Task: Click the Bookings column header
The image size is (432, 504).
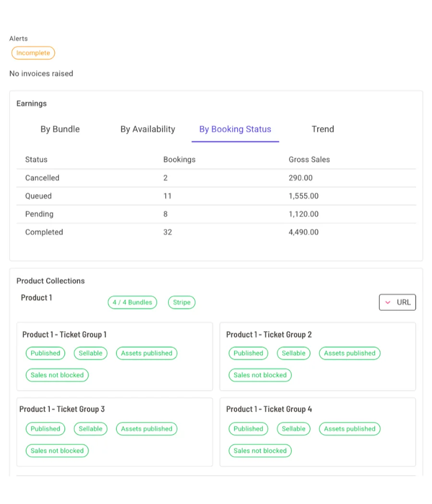Action: (x=180, y=160)
